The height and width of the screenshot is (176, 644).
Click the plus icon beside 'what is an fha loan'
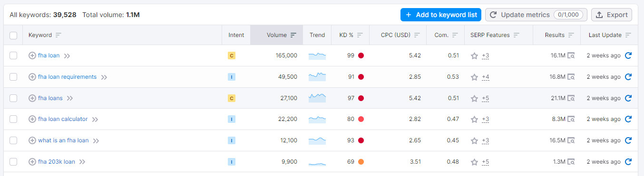[x=32, y=140]
